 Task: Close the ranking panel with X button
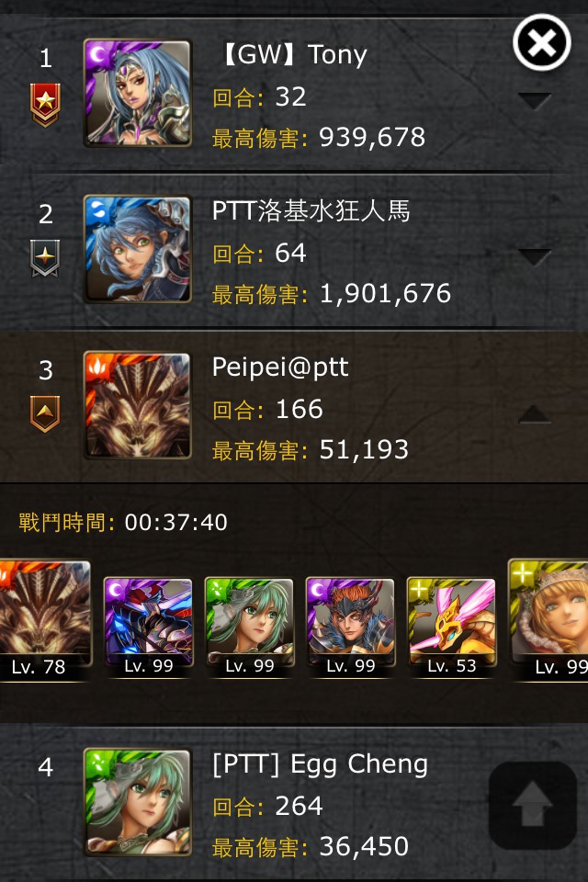[542, 42]
